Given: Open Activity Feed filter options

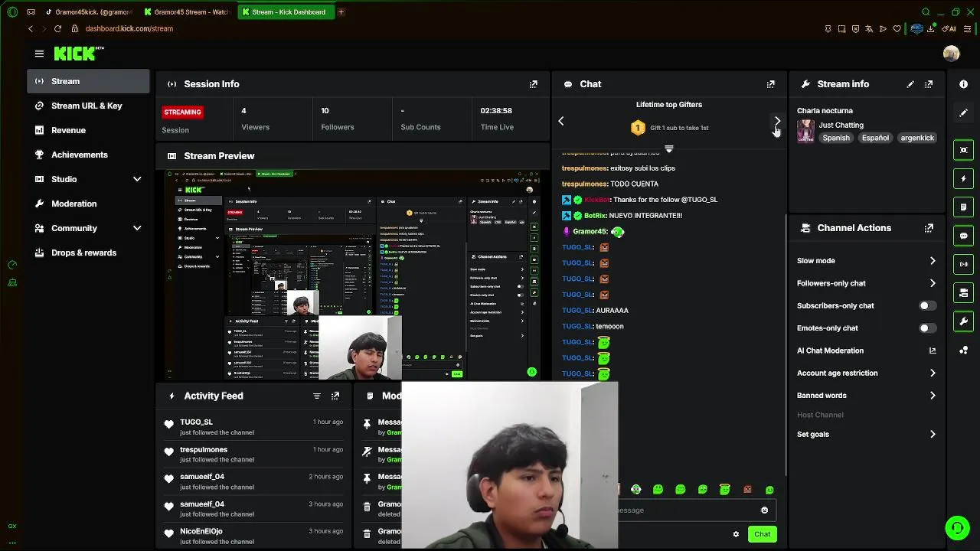Looking at the screenshot, I should [x=317, y=396].
